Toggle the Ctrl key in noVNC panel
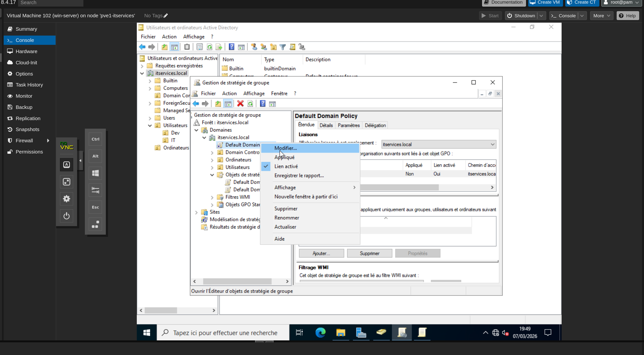Screen dimensions: 644x355 [x=95, y=139]
